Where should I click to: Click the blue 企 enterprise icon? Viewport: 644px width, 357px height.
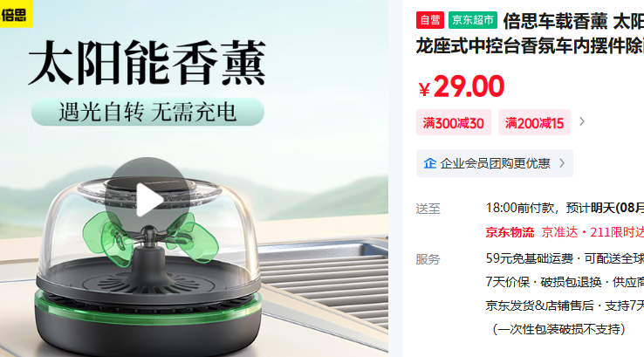point(430,163)
